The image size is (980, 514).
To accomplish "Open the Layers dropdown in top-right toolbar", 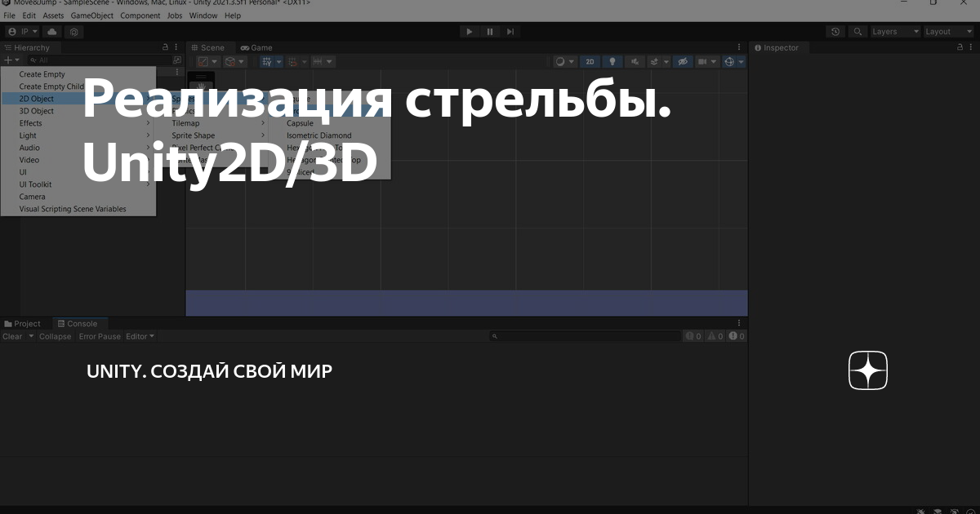I will click(x=893, y=31).
